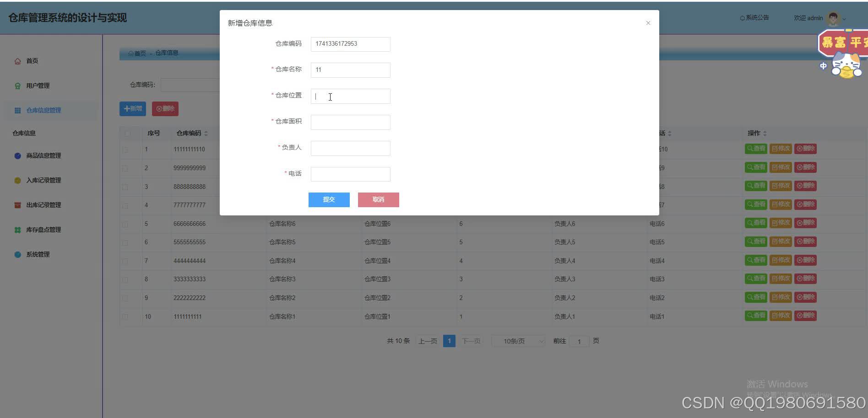Toggle the select-all checkbox in table header
The width and height of the screenshot is (868, 418).
coord(127,133)
